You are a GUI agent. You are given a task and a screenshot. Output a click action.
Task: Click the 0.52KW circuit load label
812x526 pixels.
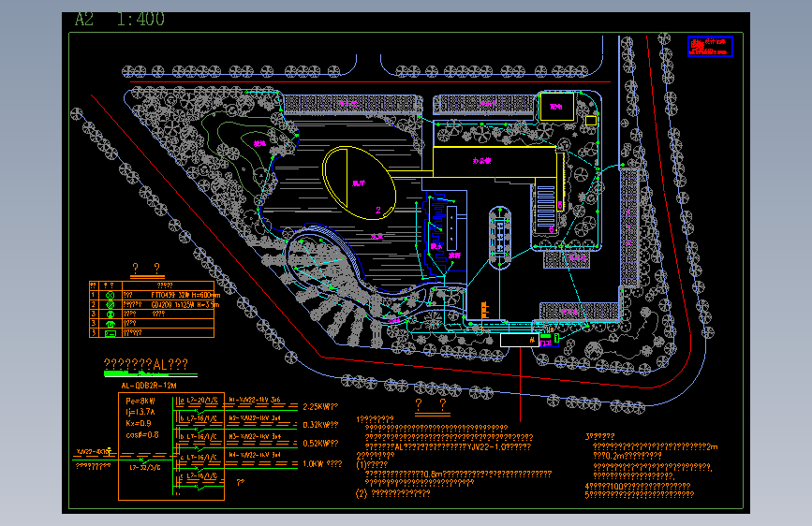click(320, 444)
